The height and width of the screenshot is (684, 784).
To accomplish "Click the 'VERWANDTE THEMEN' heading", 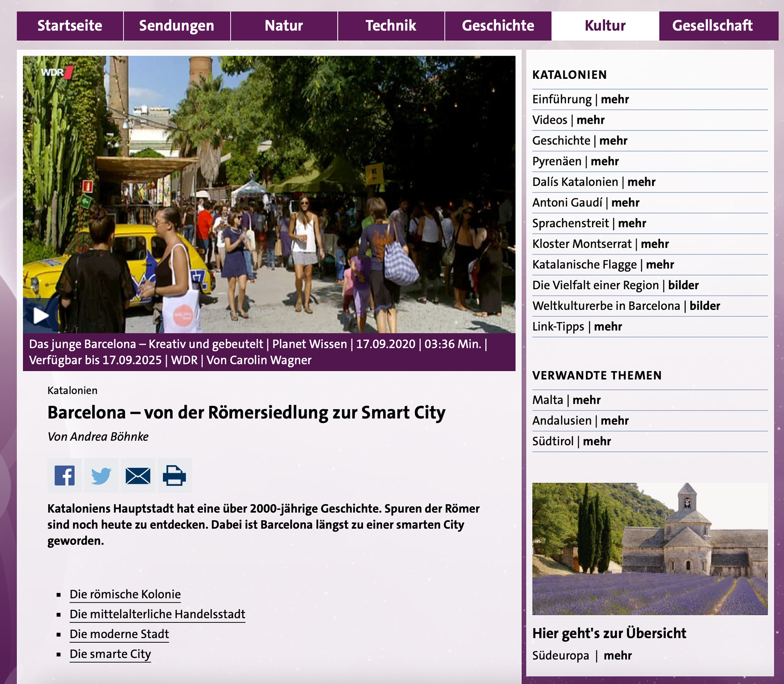I will pyautogui.click(x=597, y=375).
